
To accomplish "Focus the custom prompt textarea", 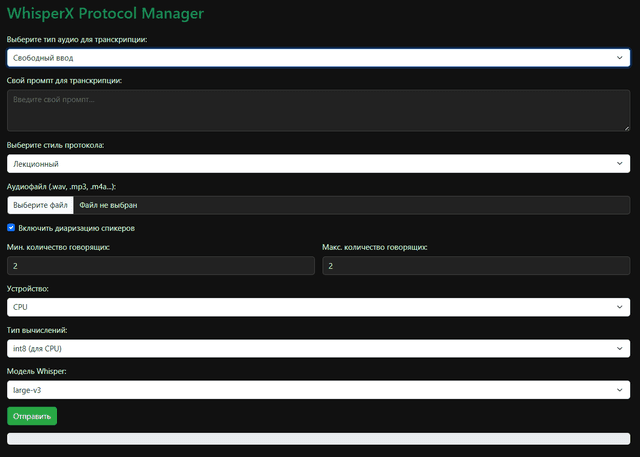I will [x=318, y=111].
